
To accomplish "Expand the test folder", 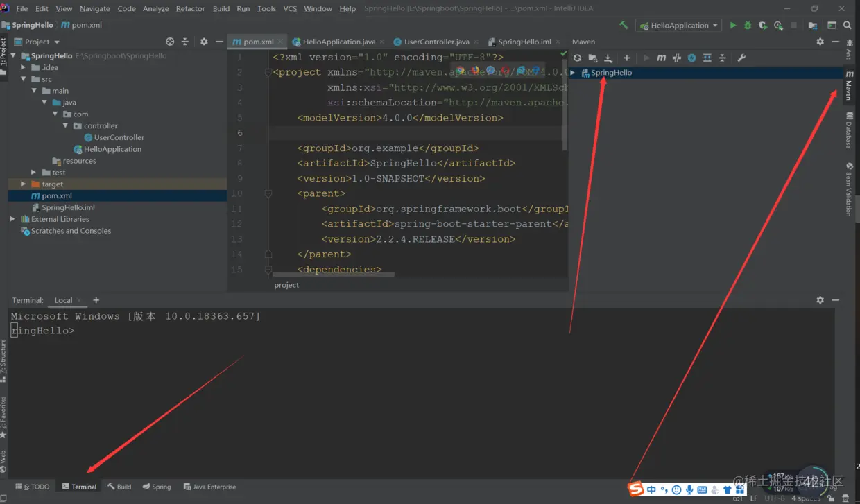I will 34,173.
